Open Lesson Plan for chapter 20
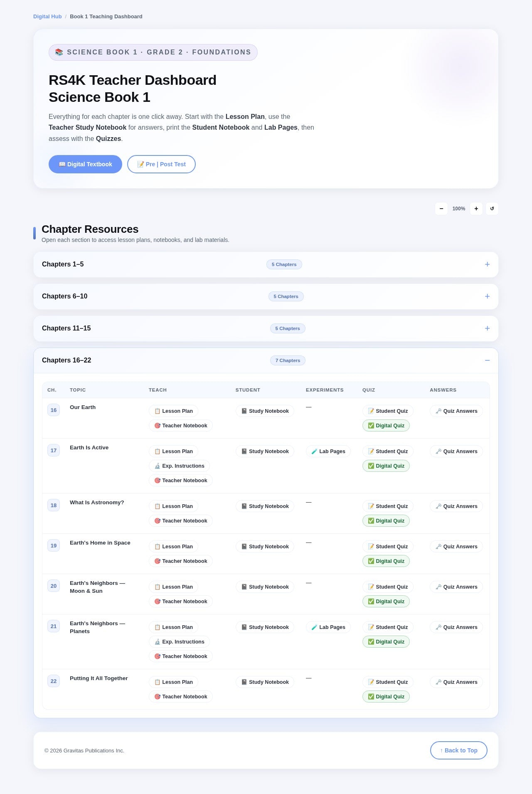This screenshot has height=794, width=532. (173, 587)
